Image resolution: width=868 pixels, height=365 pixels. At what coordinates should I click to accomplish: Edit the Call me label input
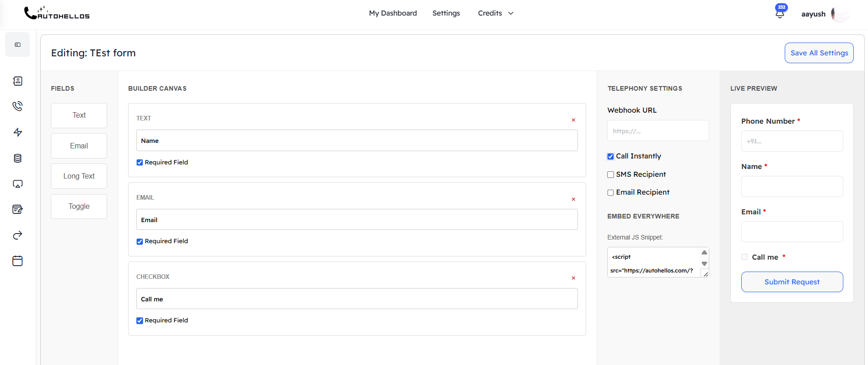click(357, 299)
